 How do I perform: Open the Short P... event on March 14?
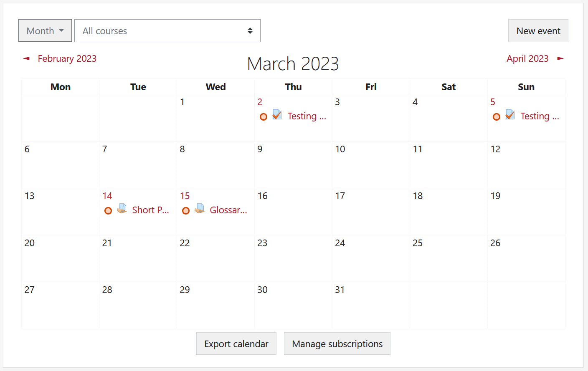(150, 210)
